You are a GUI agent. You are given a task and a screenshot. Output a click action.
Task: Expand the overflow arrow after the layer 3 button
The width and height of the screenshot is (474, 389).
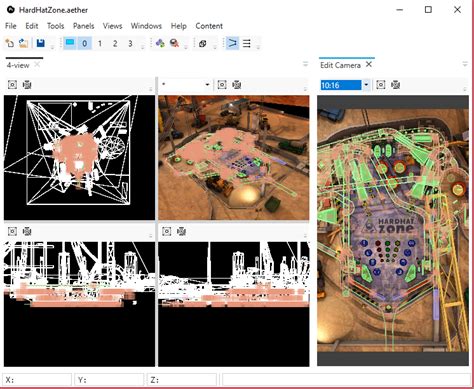coord(143,47)
